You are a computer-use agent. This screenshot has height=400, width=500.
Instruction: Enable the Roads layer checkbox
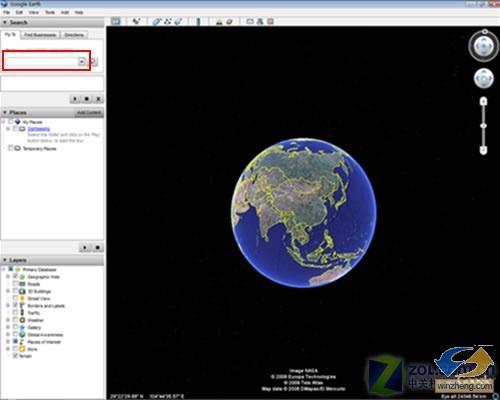15,284
